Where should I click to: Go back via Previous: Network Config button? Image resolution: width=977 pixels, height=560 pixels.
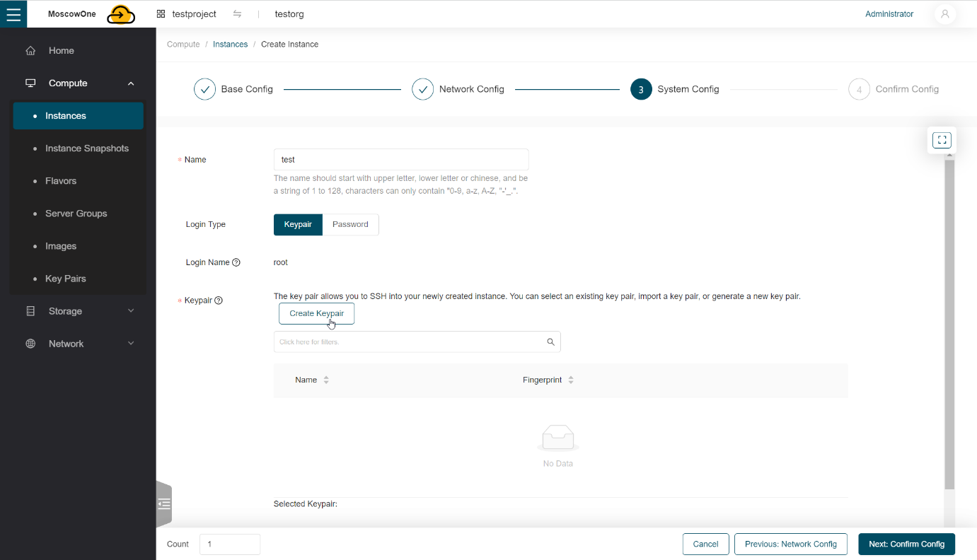(790, 544)
